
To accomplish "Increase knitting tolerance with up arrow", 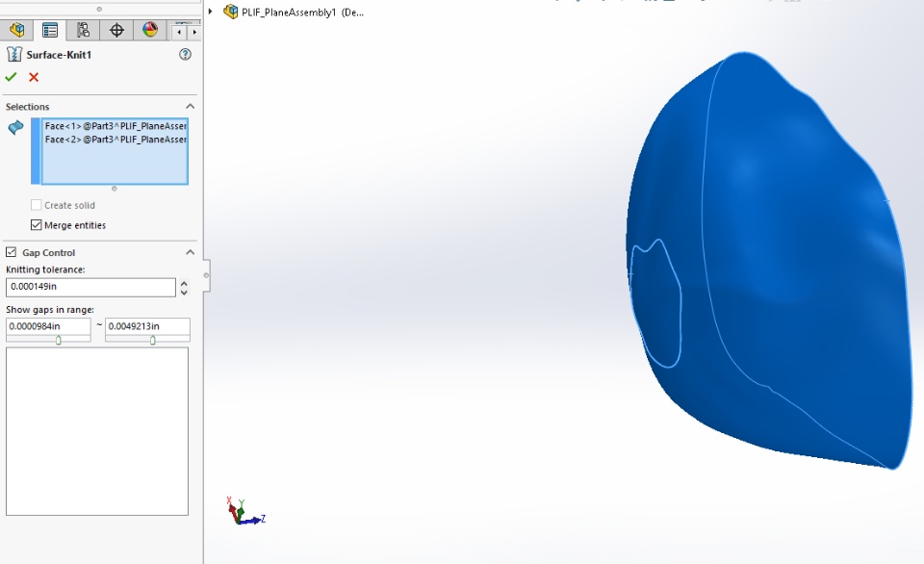I will (x=184, y=283).
